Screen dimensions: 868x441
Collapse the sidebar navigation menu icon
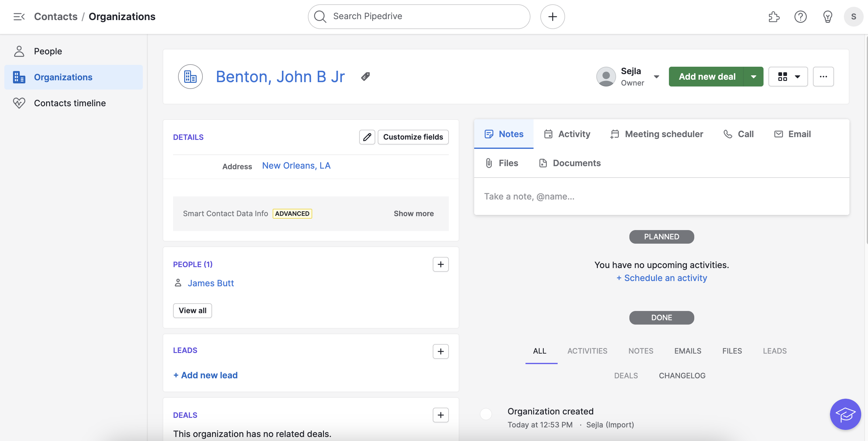(x=19, y=16)
